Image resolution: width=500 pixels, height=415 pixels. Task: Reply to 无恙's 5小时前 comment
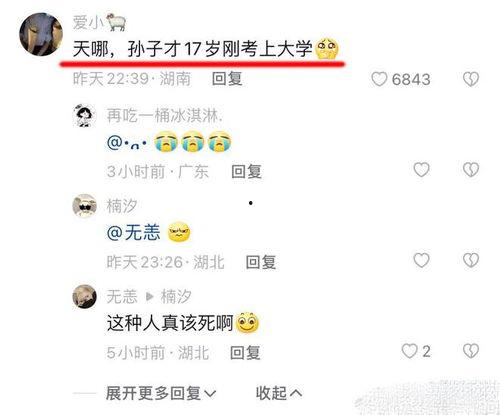pos(245,353)
